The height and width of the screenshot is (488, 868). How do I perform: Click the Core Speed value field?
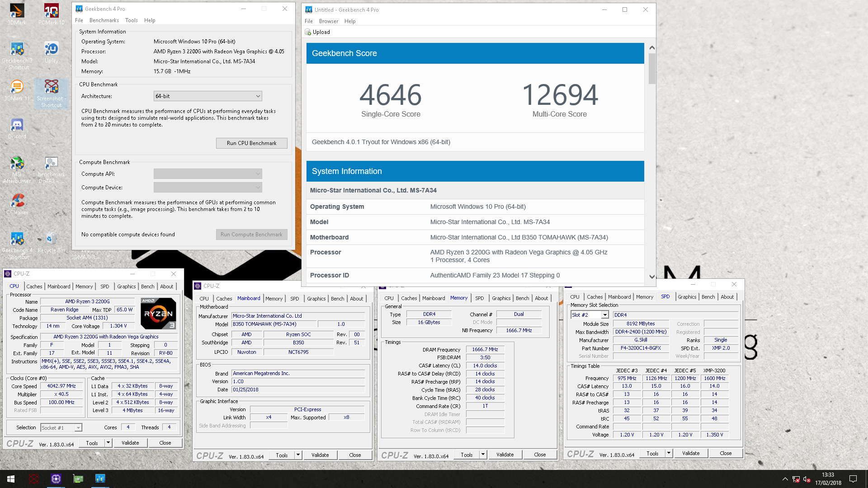[61, 386]
